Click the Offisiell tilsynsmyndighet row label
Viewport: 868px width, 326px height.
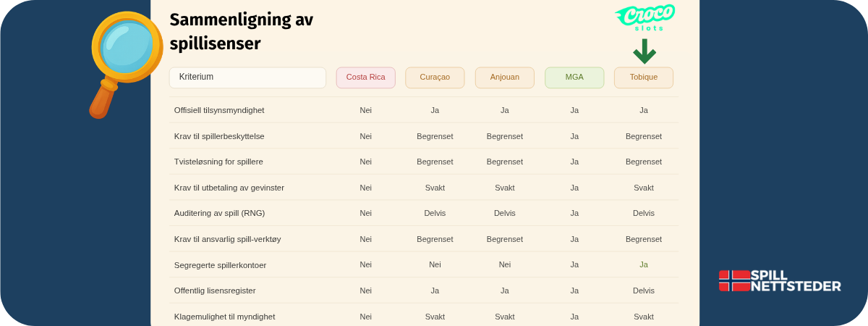219,110
